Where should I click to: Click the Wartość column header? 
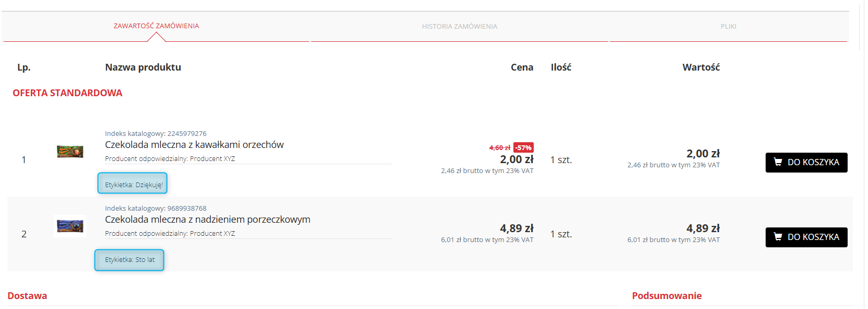[x=701, y=67]
